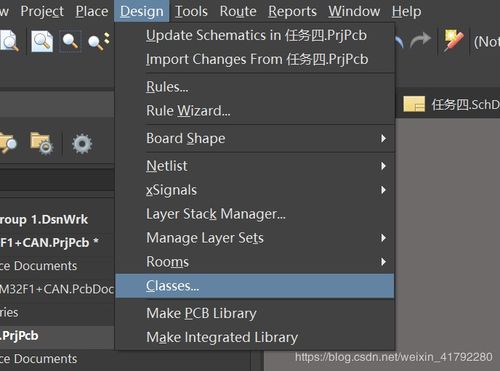The width and height of the screenshot is (500, 371).
Task: Click the cross-probe highlighter icon
Action: (453, 41)
